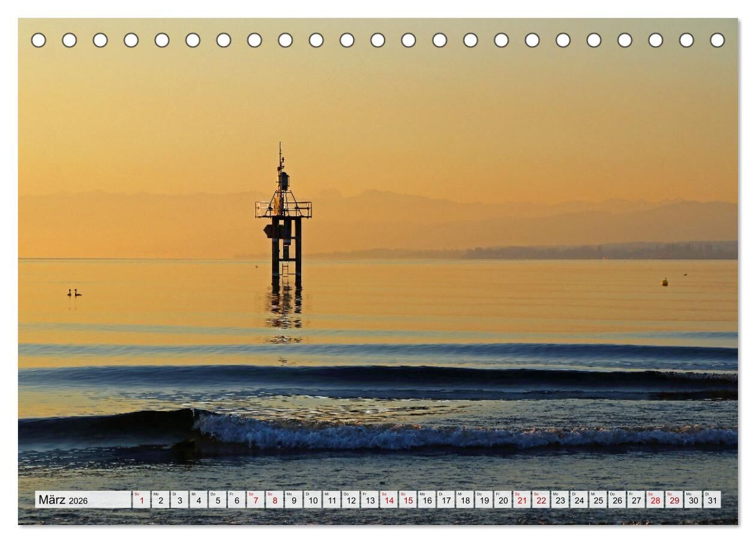Click the two birds swimming on the water
The height and width of the screenshot is (543, 756).
click(x=74, y=293)
